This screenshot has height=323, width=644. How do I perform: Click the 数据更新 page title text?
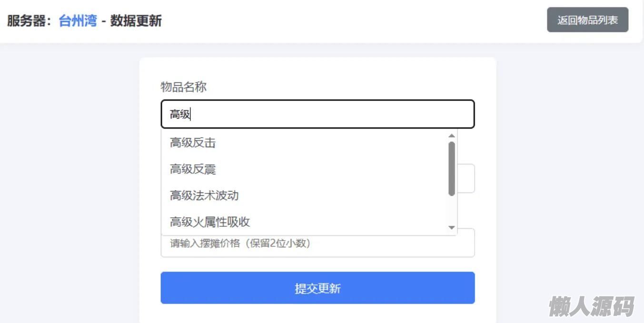click(136, 21)
